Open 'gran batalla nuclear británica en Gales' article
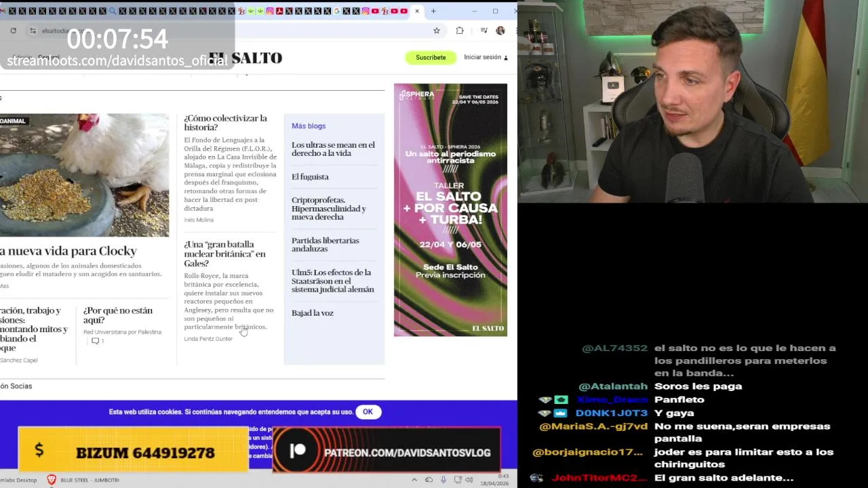This screenshot has height=488, width=868. [x=224, y=253]
